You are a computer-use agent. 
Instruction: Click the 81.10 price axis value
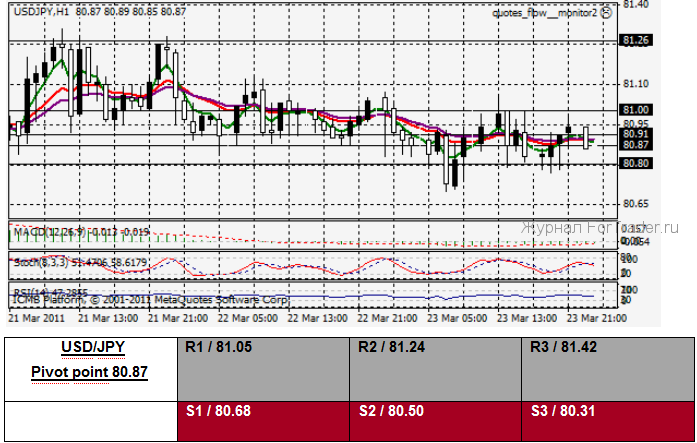coord(636,84)
